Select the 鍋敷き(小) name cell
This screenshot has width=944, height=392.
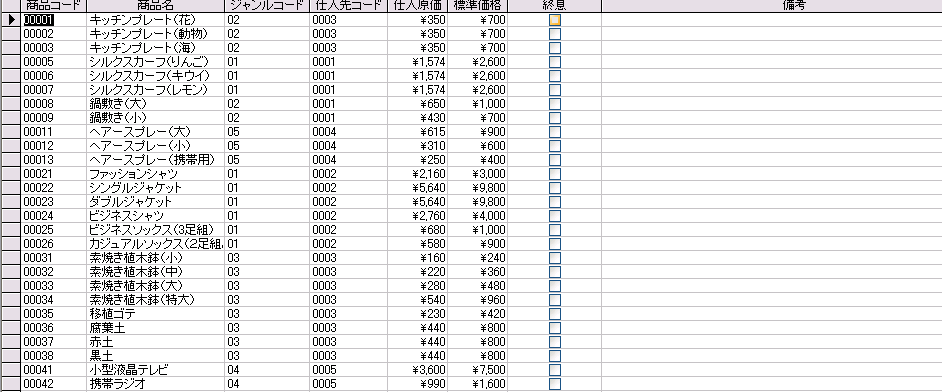click(155, 117)
